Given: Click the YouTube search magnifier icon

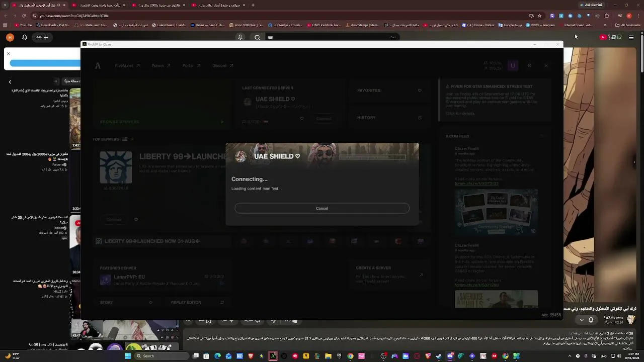Looking at the screenshot, I should [x=257, y=37].
